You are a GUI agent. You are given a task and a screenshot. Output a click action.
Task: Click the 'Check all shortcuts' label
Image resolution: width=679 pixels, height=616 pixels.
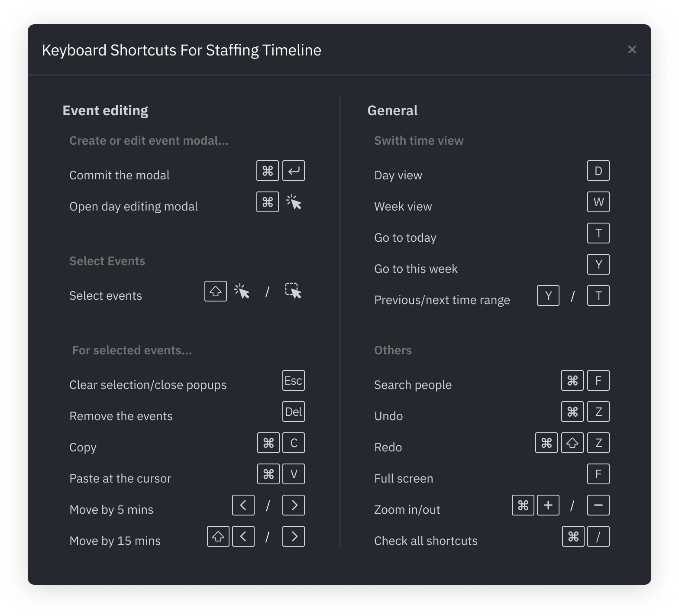tap(426, 541)
